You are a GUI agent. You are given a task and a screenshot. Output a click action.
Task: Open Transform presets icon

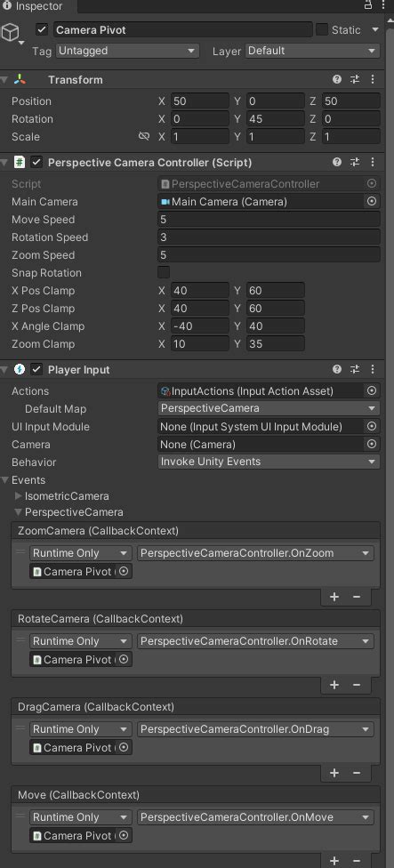355,79
